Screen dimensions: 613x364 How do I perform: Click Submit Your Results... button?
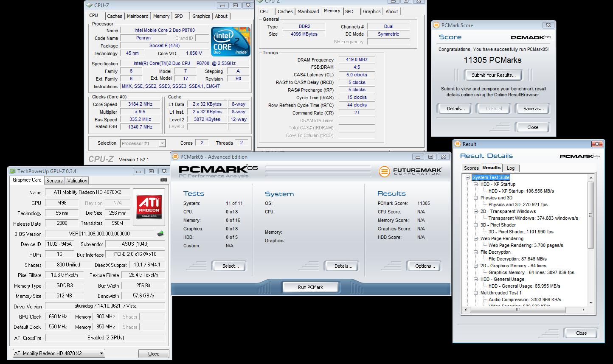point(493,75)
